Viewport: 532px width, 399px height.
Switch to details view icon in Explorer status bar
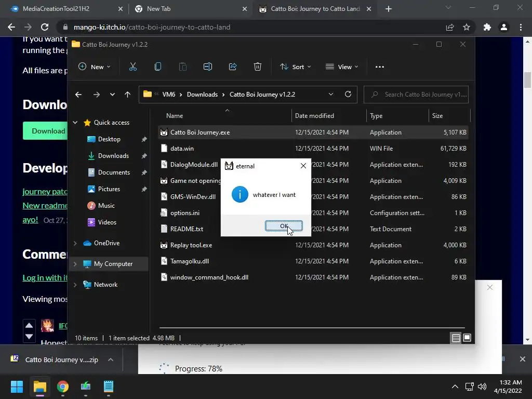(x=456, y=338)
